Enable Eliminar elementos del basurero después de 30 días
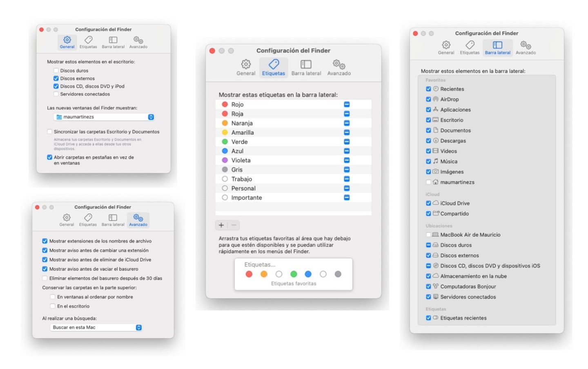Viewport: 588px width, 369px height. pos(45,278)
